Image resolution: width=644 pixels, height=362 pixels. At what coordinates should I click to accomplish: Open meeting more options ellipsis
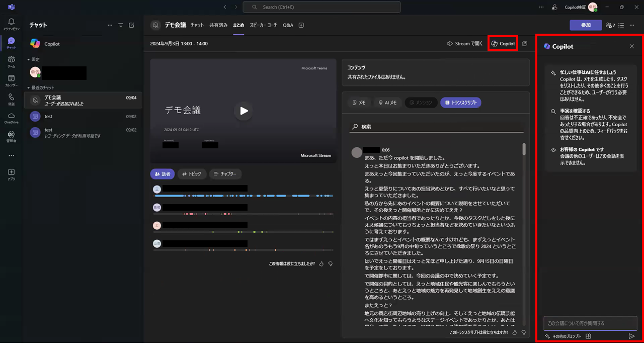pos(632,25)
